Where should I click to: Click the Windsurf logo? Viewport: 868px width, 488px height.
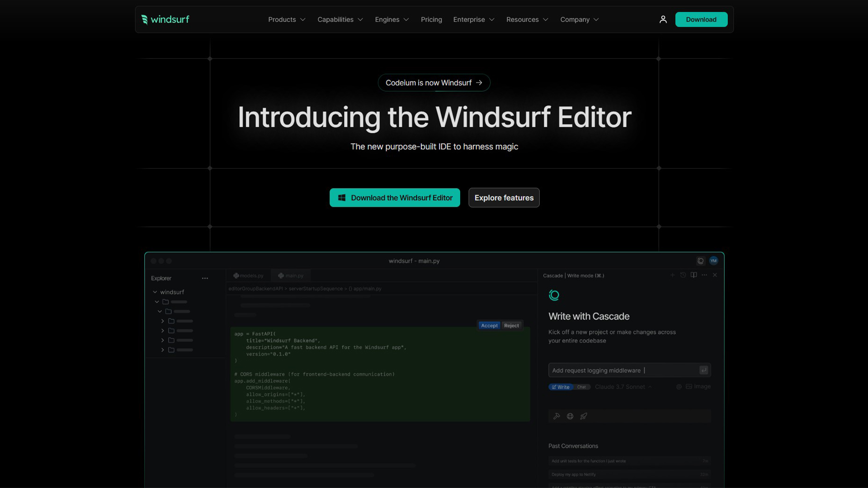(x=165, y=19)
